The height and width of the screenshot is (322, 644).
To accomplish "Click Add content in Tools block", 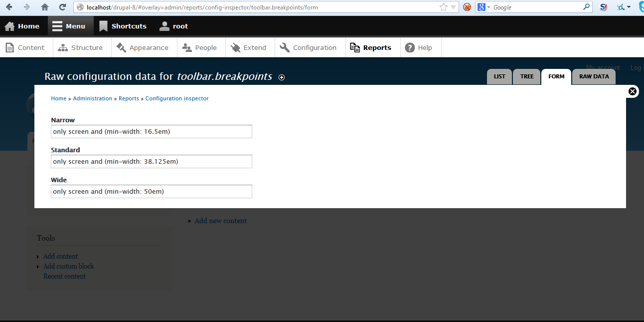I will 60,256.
